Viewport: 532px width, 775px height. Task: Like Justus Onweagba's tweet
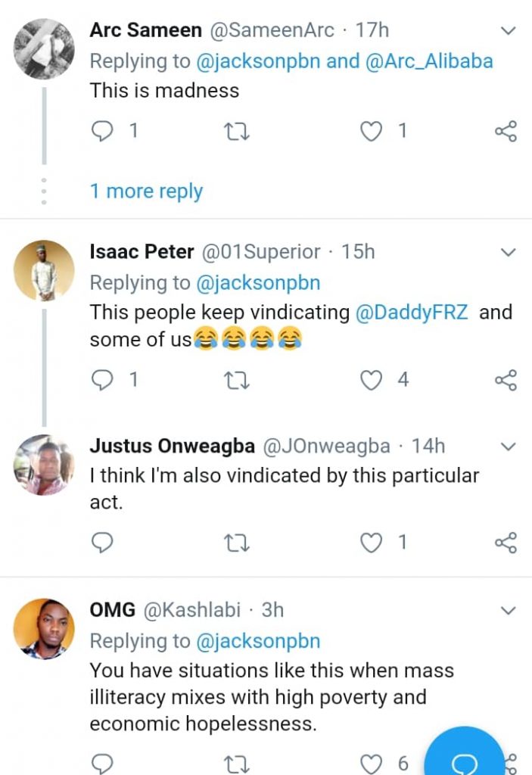pos(371,542)
